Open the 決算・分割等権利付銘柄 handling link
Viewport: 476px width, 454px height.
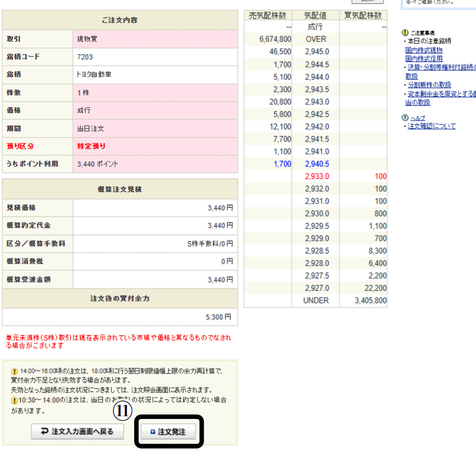440,67
